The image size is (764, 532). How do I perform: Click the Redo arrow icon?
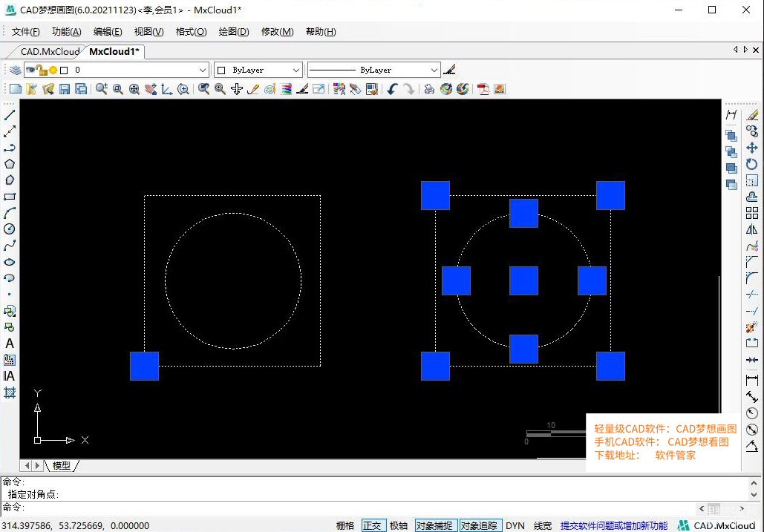coord(409,89)
